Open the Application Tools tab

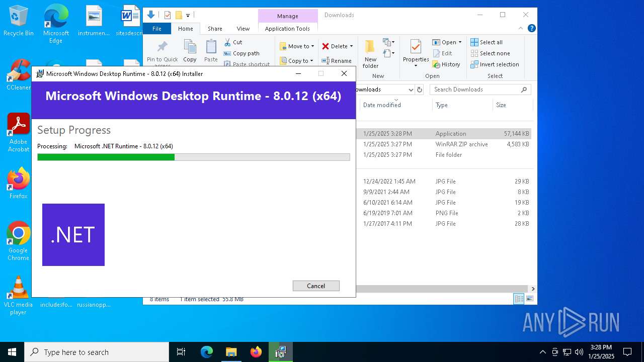click(287, 29)
